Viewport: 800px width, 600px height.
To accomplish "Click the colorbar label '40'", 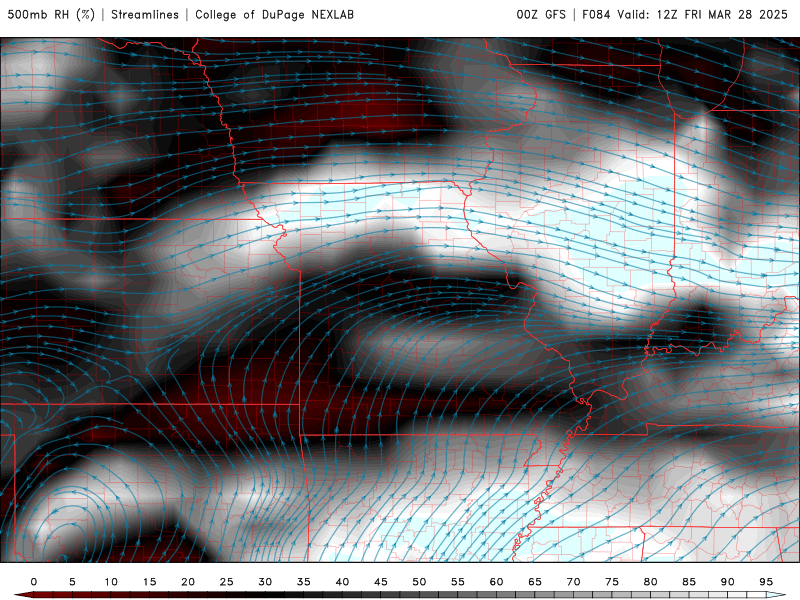I will [342, 582].
